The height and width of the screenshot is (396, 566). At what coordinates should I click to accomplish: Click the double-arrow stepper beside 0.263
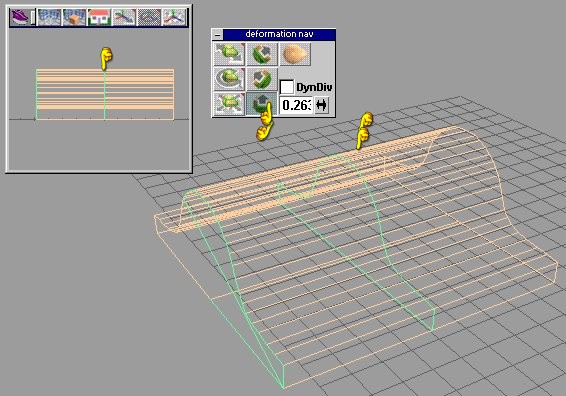tap(321, 105)
